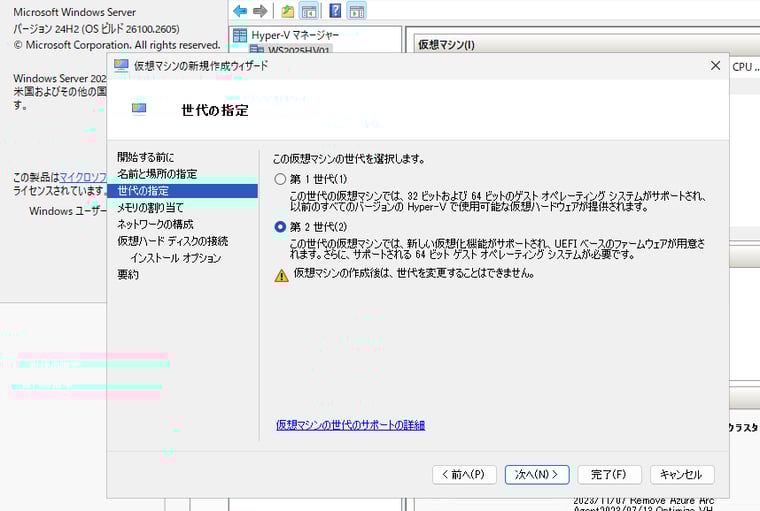760x511 pixels.
Task: Open the マイクロソフト license link in winver window
Action: tap(83, 177)
